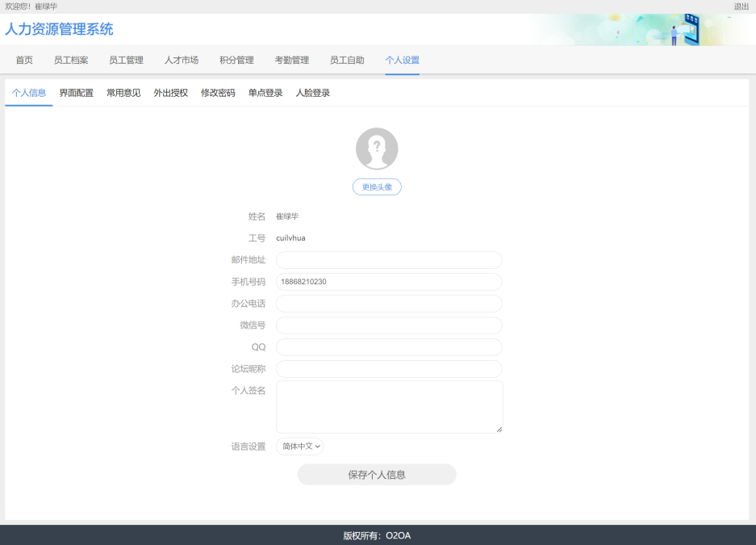Click the default avatar profile picture

pos(377,149)
